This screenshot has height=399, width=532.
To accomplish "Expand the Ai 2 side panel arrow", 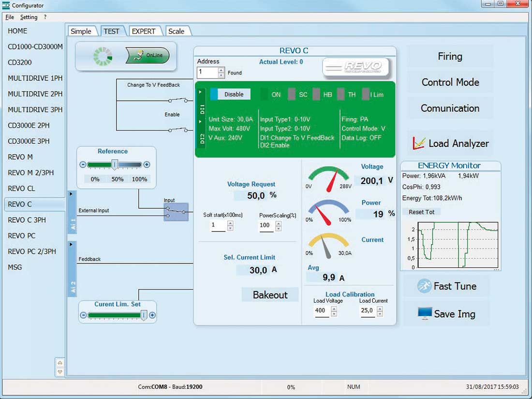I will click(x=71, y=245).
